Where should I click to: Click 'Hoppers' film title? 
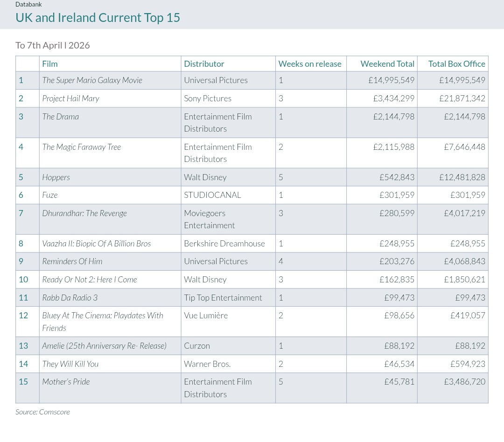tap(56, 177)
